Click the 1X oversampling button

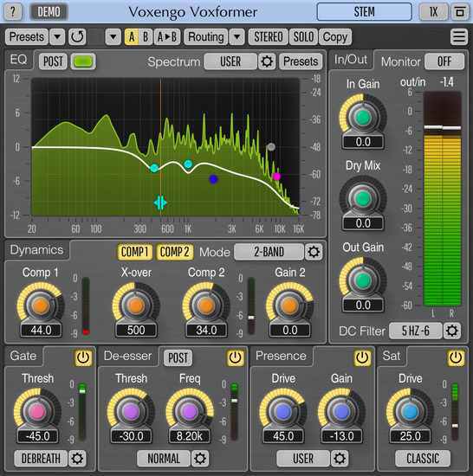point(433,12)
